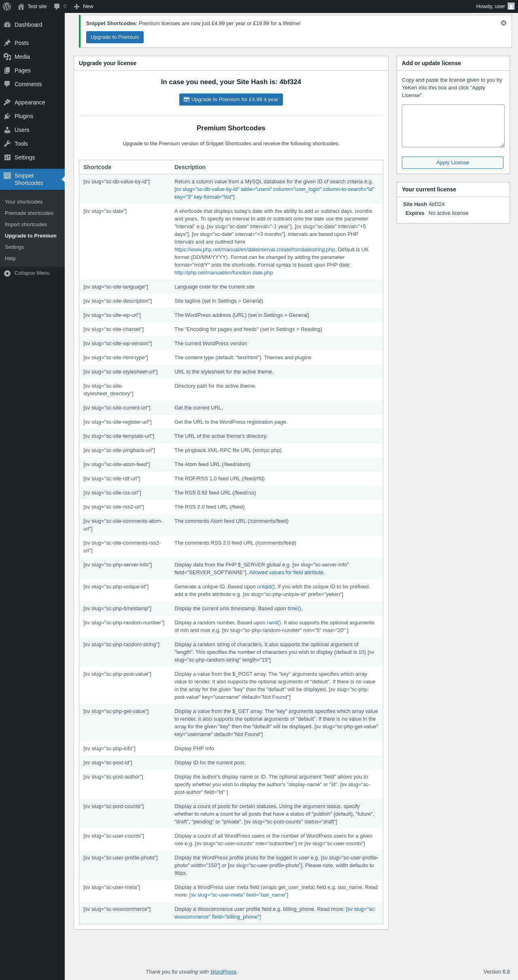This screenshot has width=518, height=980.
Task: Open the user avatar in admin bar
Action: coord(511,6)
